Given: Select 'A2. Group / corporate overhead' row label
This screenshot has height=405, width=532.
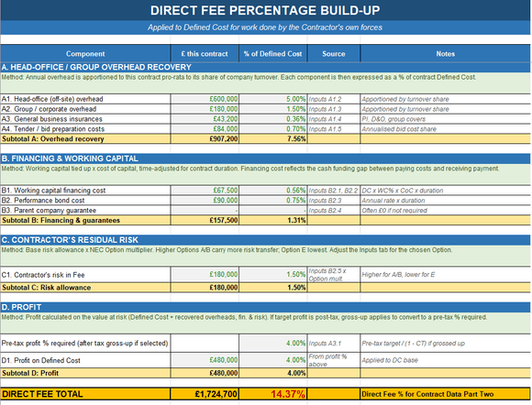Looking at the screenshot, I should (85, 109).
